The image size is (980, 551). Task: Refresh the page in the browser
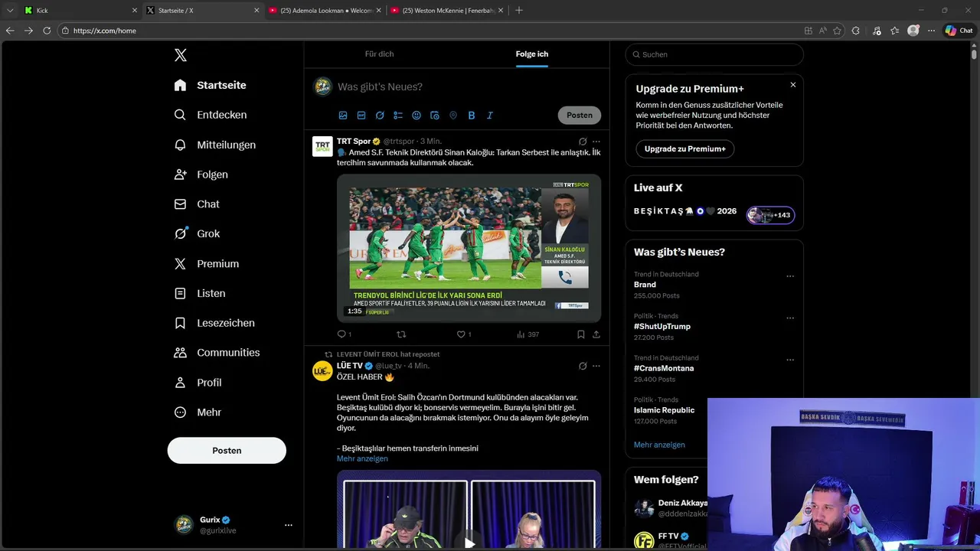(47, 31)
